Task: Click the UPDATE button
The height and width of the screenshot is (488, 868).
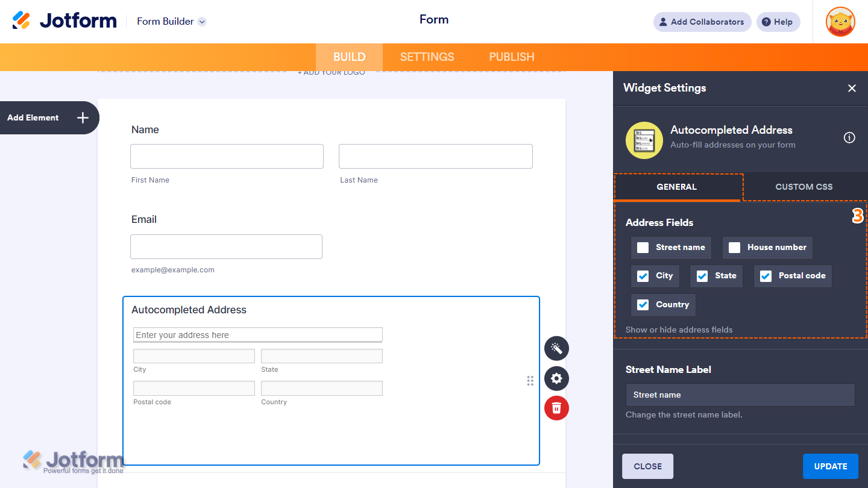Action: (x=831, y=466)
